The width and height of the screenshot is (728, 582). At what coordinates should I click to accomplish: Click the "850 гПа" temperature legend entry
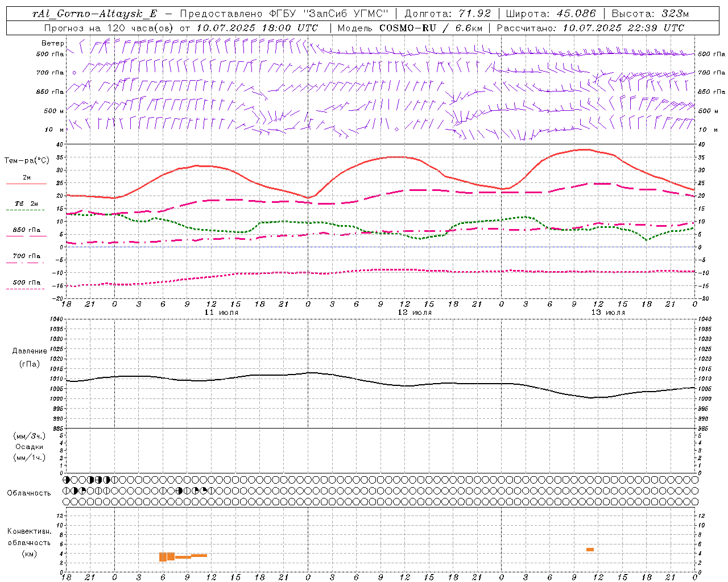point(27,230)
